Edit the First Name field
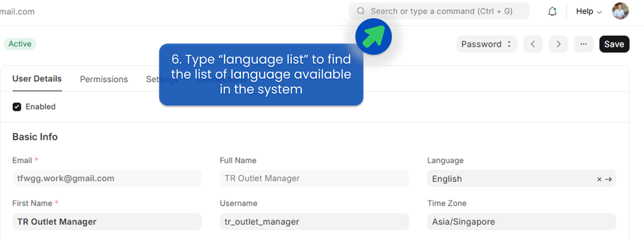The height and width of the screenshot is (238, 644). click(x=107, y=222)
